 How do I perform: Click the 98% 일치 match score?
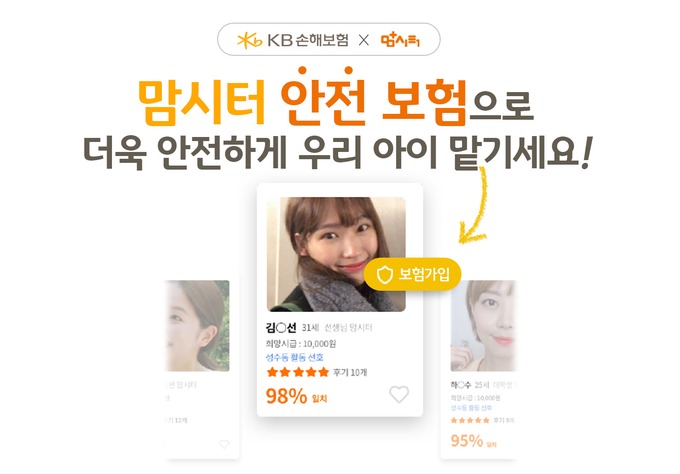point(296,396)
